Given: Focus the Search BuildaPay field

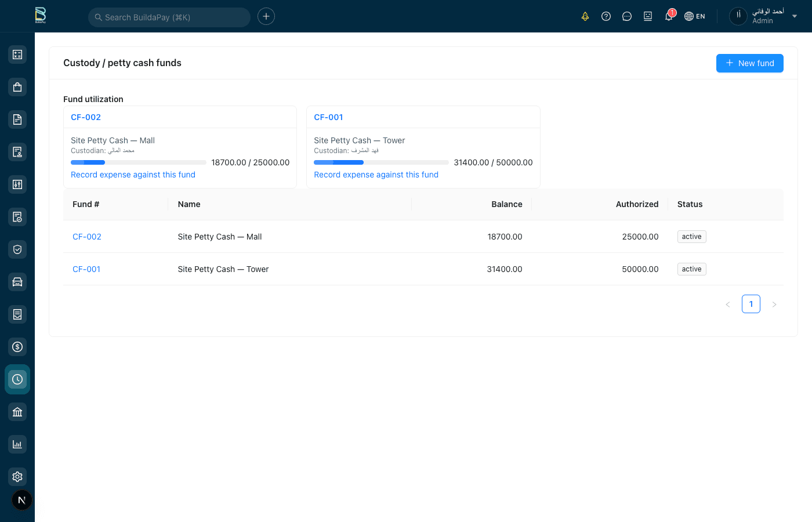Looking at the screenshot, I should click(x=169, y=17).
